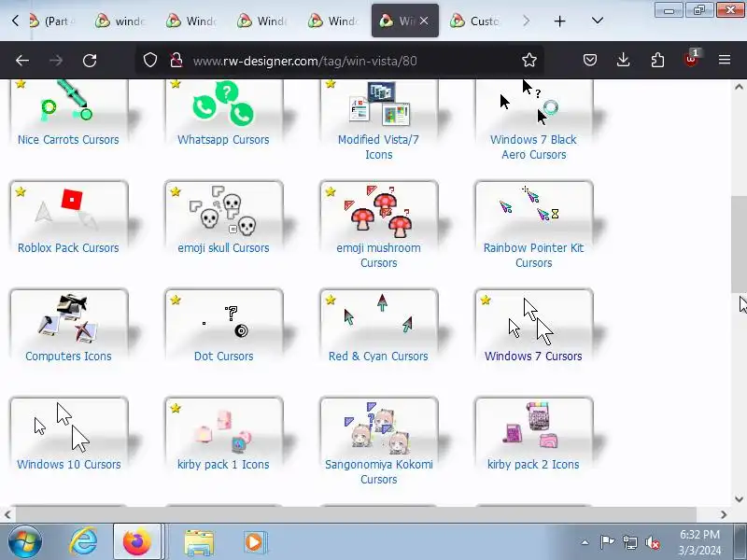Open emoji mushroom Cursors link
Image resolution: width=747 pixels, height=560 pixels.
379,255
